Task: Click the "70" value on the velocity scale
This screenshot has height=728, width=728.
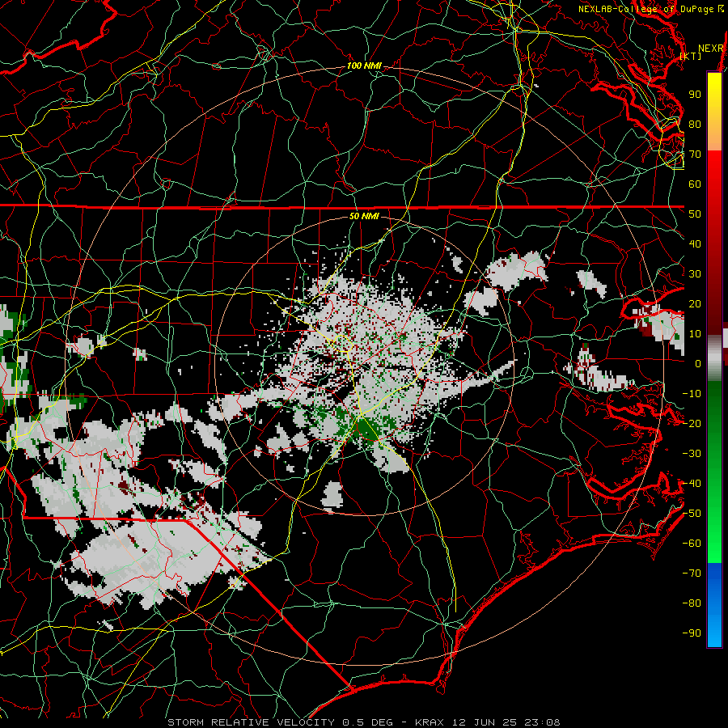Action: 695,154
